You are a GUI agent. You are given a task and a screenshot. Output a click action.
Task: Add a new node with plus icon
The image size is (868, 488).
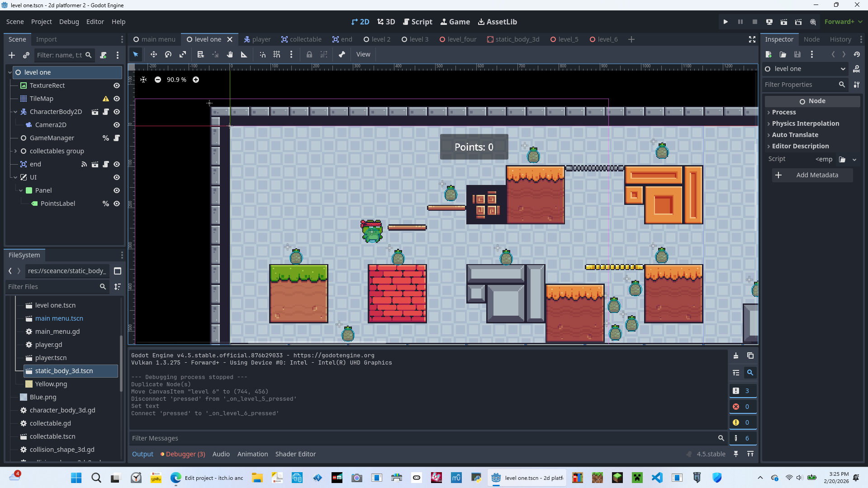(12, 55)
